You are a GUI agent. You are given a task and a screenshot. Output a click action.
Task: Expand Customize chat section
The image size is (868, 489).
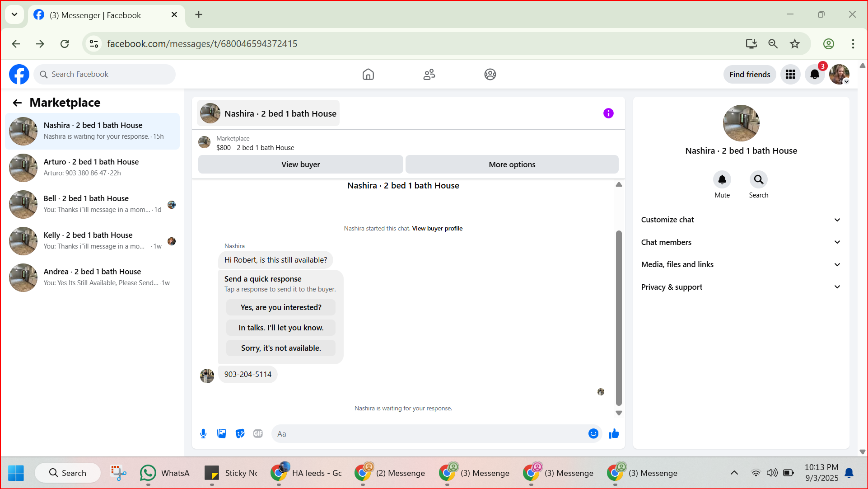click(741, 220)
